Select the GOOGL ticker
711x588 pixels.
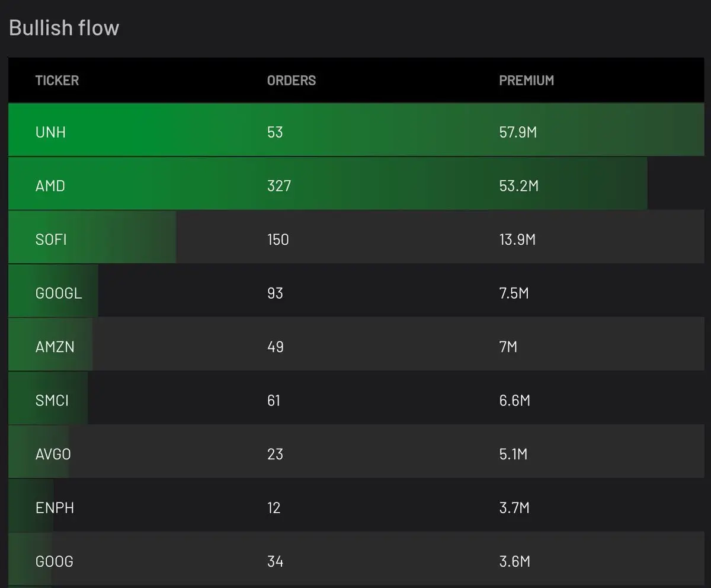click(x=59, y=293)
